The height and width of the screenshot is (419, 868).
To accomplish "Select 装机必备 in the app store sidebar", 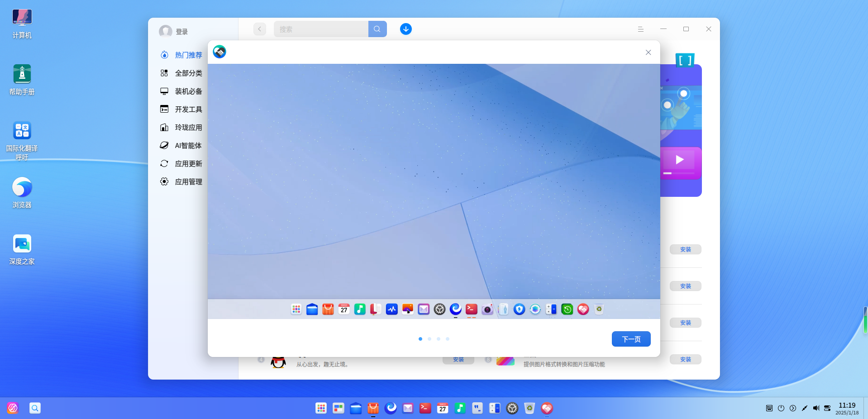I will pyautogui.click(x=181, y=91).
